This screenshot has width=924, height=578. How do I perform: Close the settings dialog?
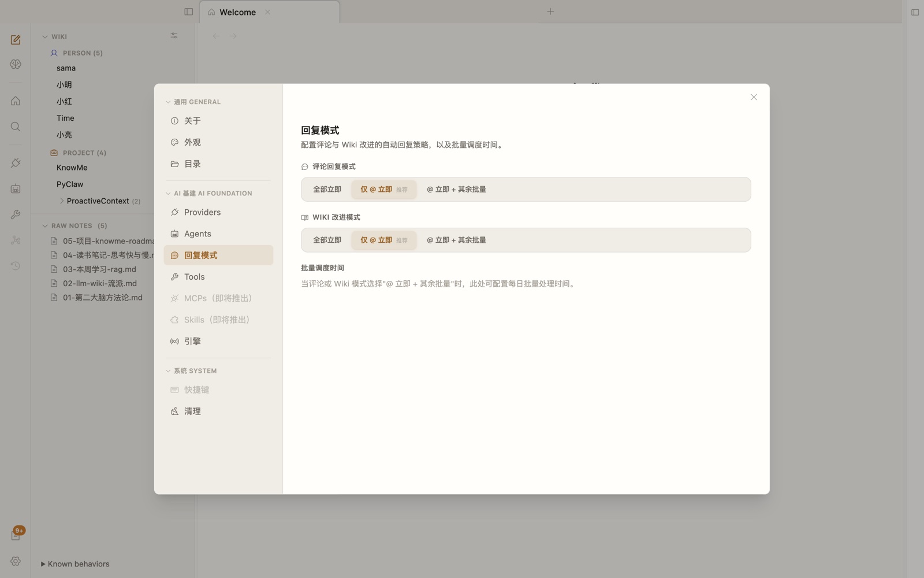(x=754, y=97)
